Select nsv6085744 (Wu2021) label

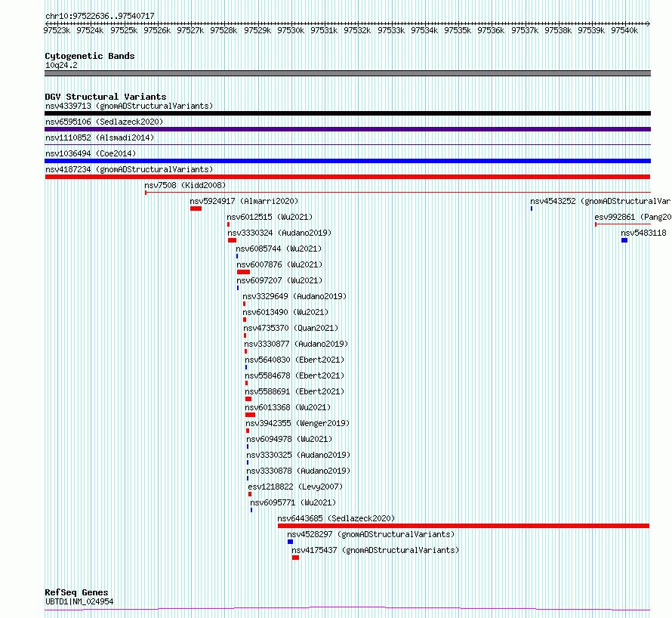click(279, 249)
